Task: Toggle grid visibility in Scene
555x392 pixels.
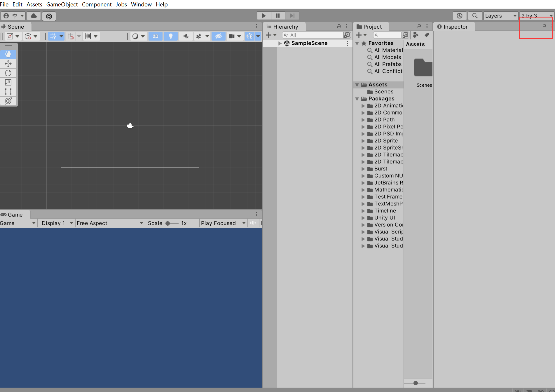Action: (x=53, y=36)
